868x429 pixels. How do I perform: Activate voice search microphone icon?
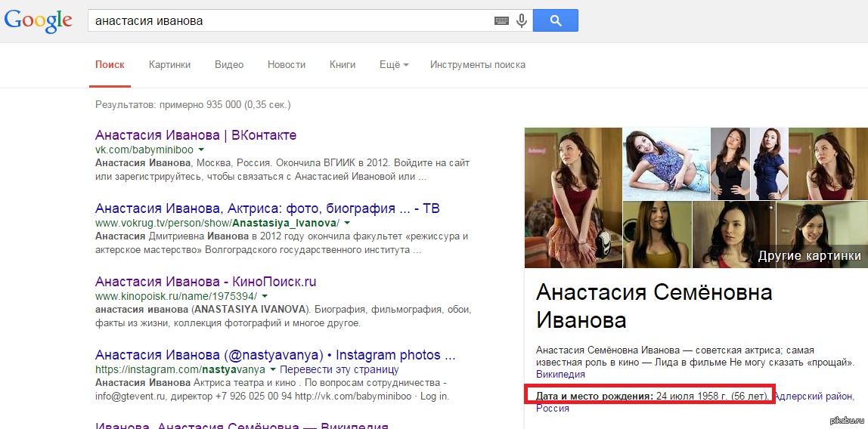(521, 21)
